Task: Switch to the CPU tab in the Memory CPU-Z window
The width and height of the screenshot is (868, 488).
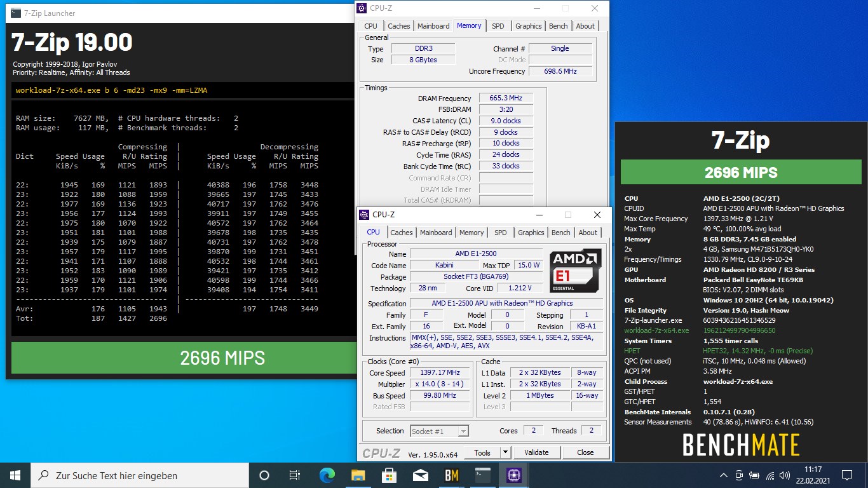Action: click(x=370, y=26)
